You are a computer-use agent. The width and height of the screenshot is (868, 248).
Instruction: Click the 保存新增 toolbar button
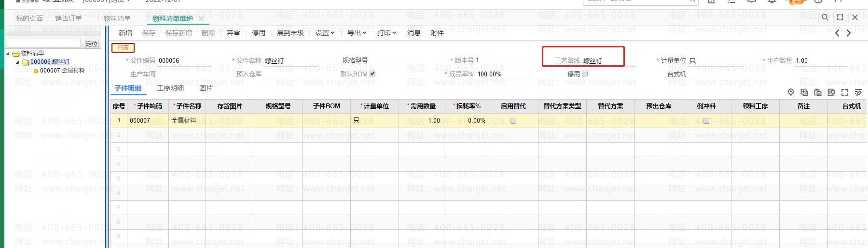(x=179, y=33)
